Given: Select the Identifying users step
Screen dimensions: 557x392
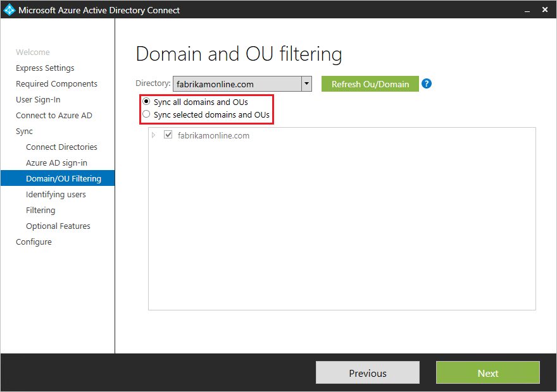Looking at the screenshot, I should tap(56, 195).
